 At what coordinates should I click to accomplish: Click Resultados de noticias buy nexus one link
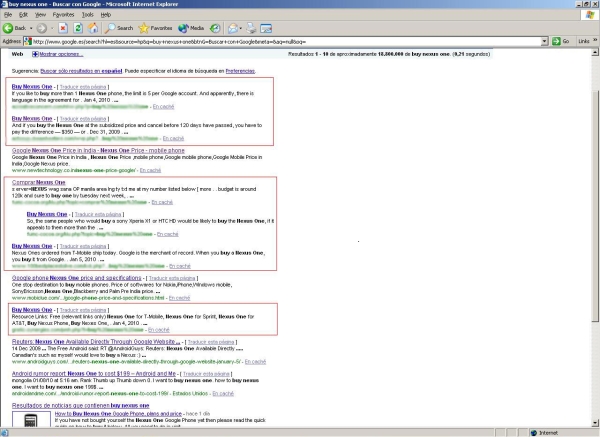coord(80,405)
